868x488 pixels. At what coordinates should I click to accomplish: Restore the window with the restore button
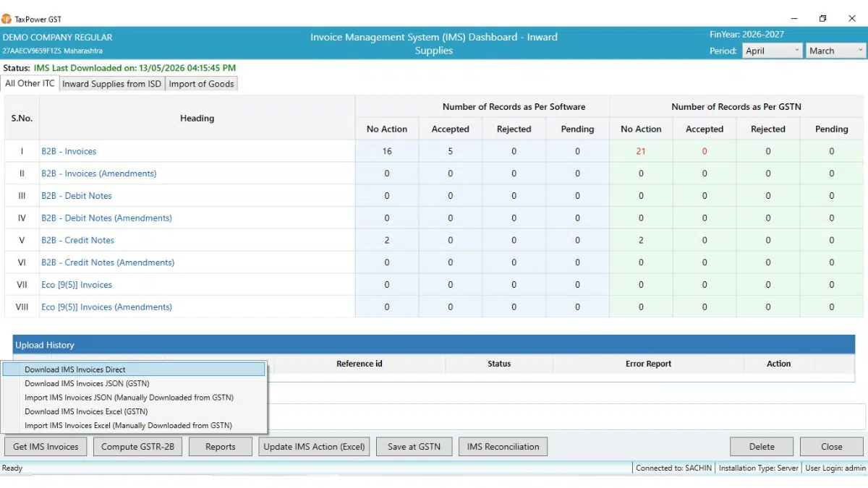(x=822, y=19)
